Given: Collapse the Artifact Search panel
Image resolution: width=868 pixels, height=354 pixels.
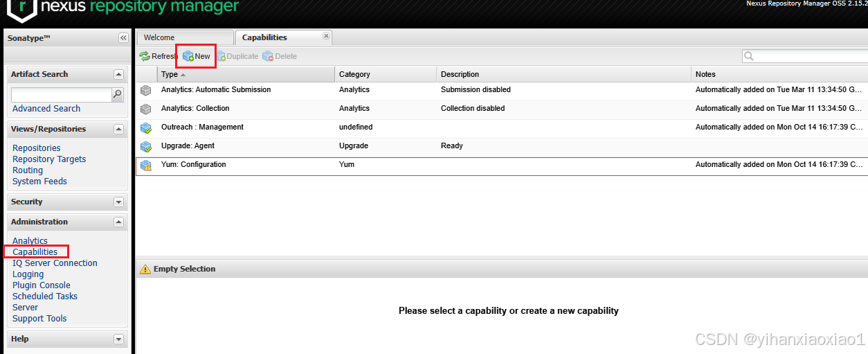Looking at the screenshot, I should pyautogui.click(x=118, y=74).
